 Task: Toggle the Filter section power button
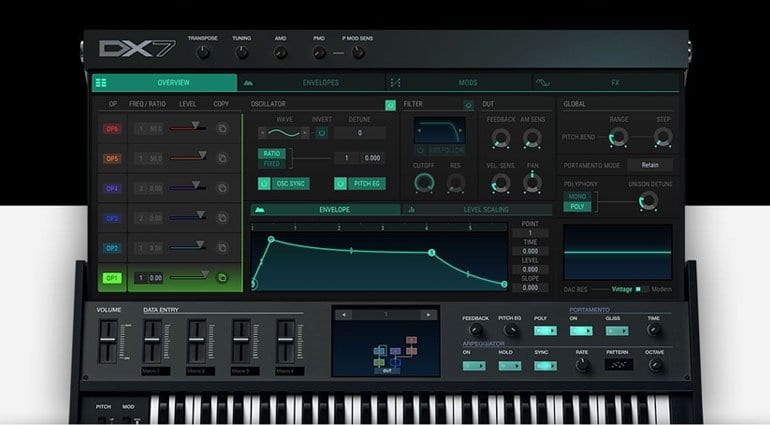pyautogui.click(x=468, y=105)
